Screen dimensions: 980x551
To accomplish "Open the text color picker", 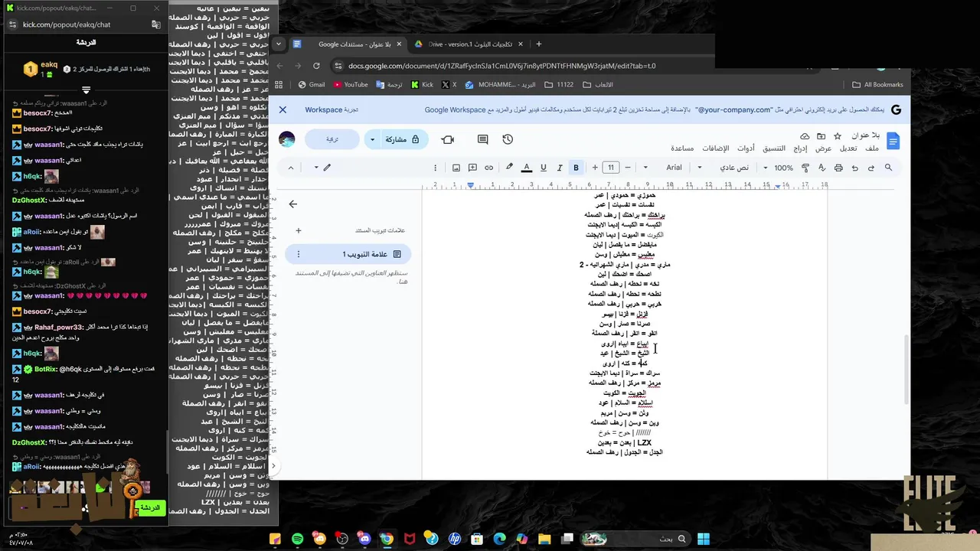I will (527, 168).
